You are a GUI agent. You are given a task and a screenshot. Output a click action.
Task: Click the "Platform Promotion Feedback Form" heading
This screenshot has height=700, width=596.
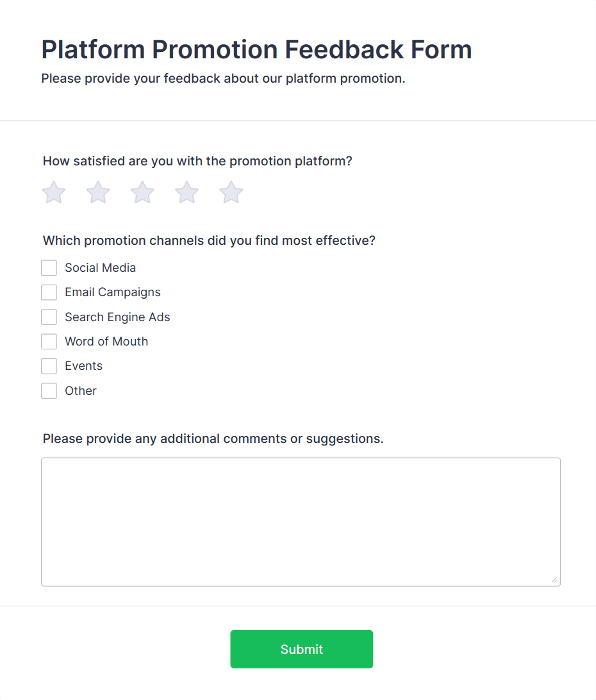coord(256,49)
